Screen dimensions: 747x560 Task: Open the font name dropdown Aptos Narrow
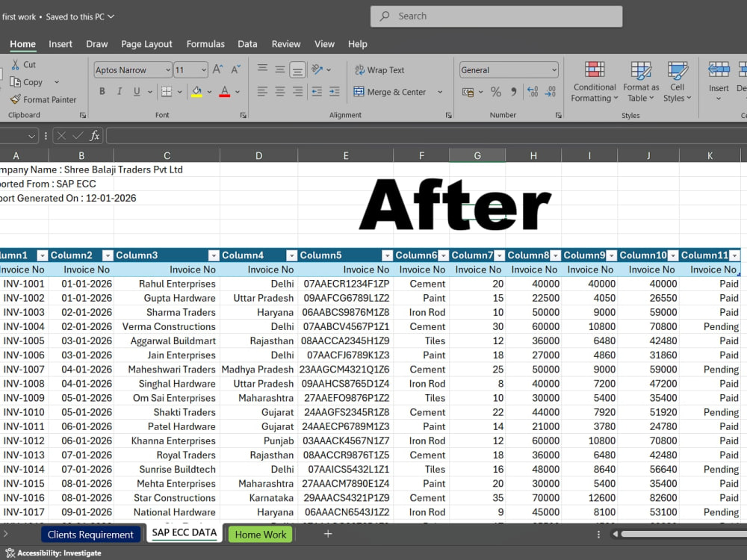tap(167, 70)
